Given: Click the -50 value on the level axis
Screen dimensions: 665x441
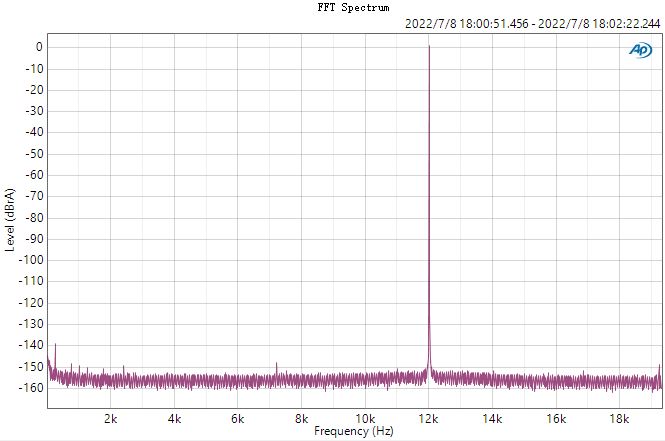Looking at the screenshot, I should (x=32, y=154).
